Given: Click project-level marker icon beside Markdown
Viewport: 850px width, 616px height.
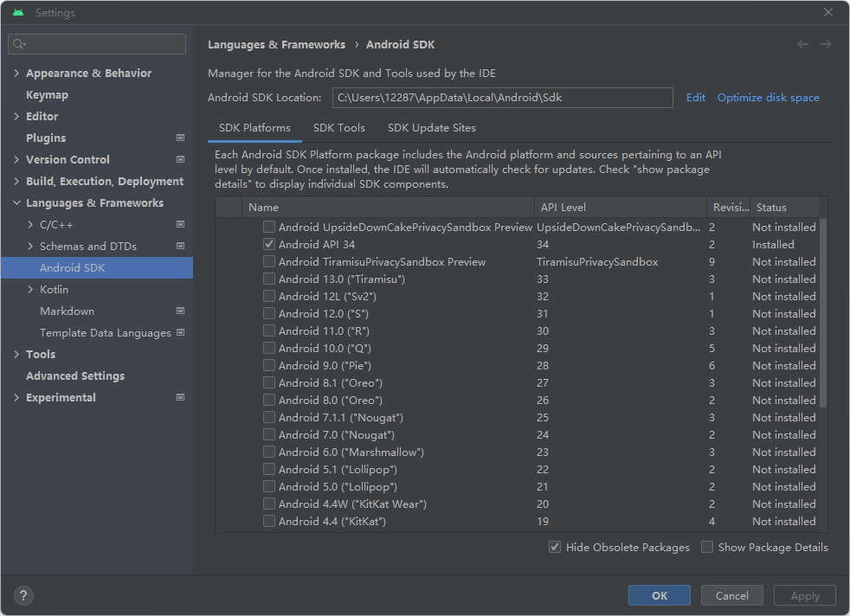Looking at the screenshot, I should point(181,311).
